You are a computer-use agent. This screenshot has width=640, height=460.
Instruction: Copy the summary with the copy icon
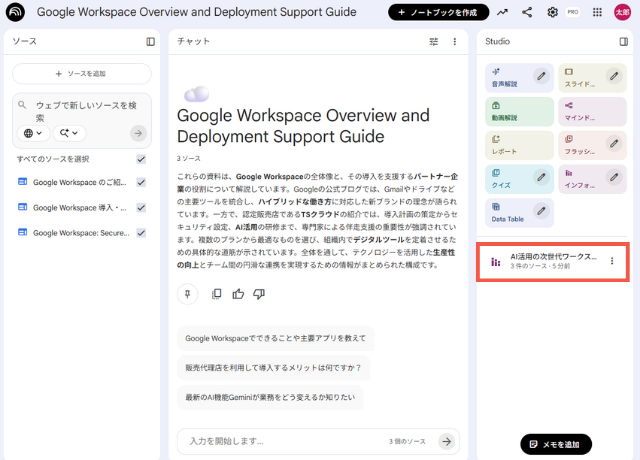tap(217, 294)
